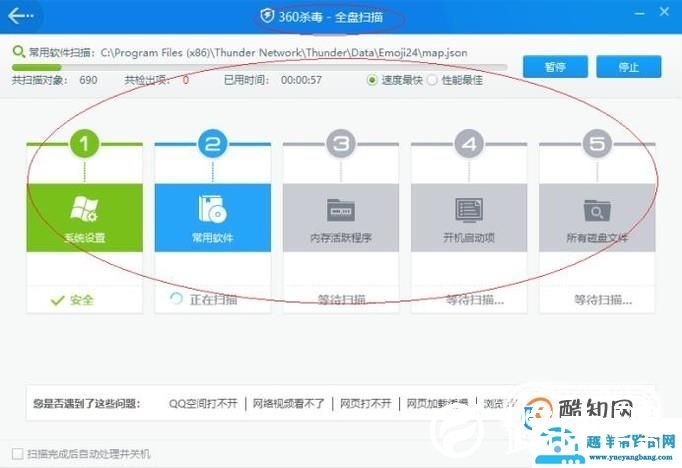Click step number 2 circle
Screen dimensions: 682x468
coord(213,144)
